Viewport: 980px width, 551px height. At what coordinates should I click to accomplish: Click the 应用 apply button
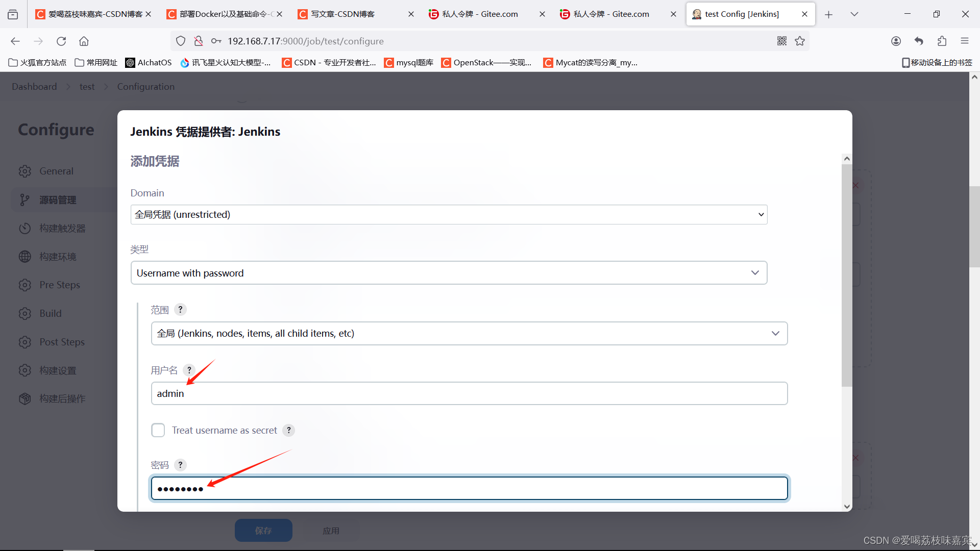tap(331, 531)
